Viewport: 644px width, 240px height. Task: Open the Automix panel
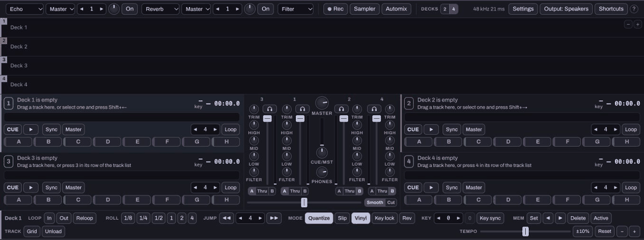396,9
